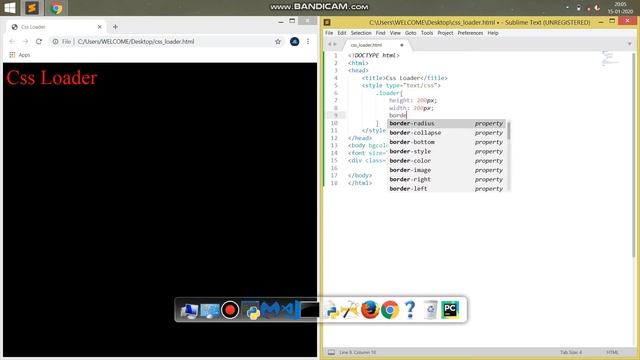Open Sublime Text File menu
The width and height of the screenshot is (640, 360).
(329, 33)
